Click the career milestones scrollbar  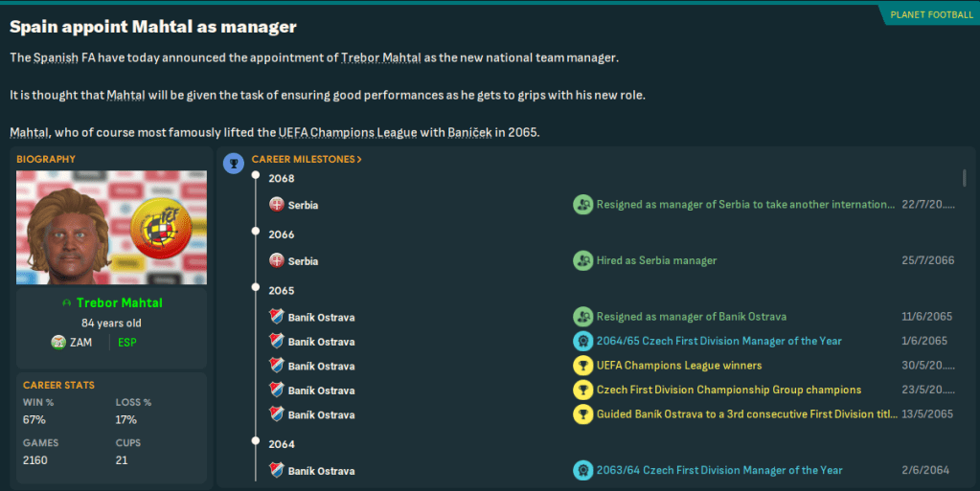[964, 178]
